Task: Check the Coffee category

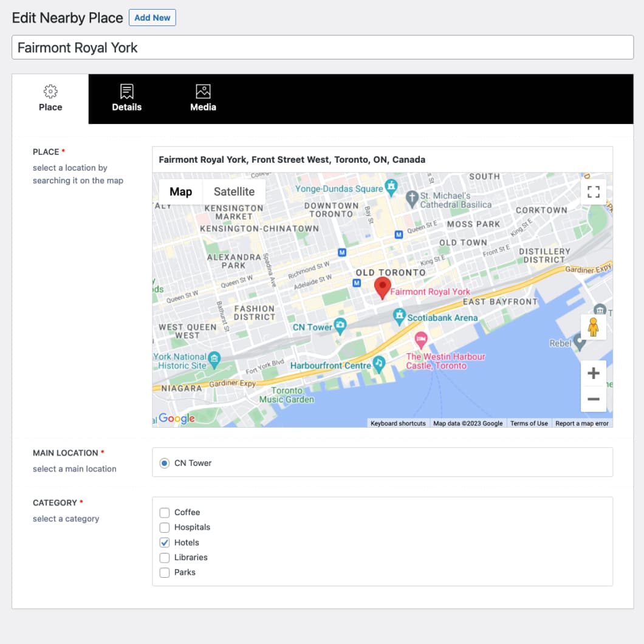Action: click(x=165, y=512)
